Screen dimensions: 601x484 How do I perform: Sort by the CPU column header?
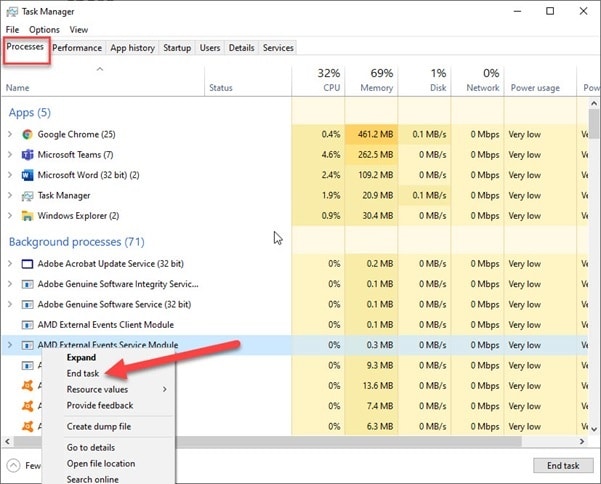318,81
